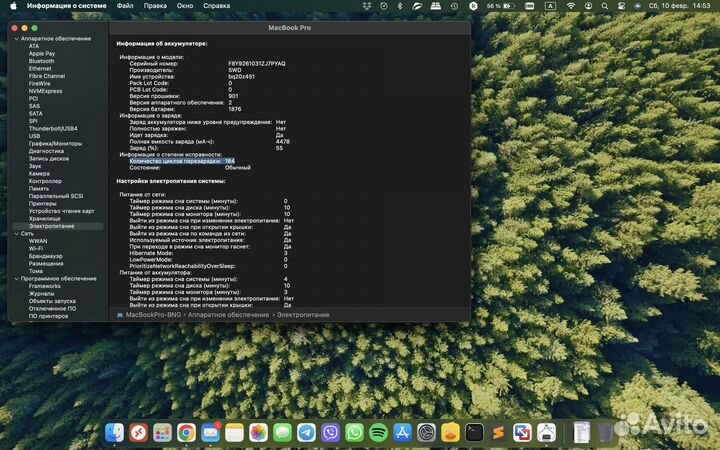Select Apple Pay in the sidebar

click(x=42, y=54)
